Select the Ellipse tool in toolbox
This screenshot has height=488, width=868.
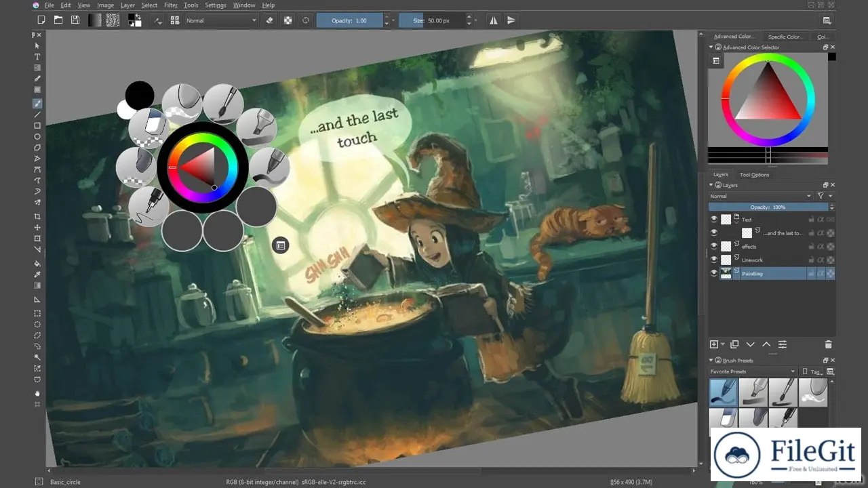coord(37,136)
